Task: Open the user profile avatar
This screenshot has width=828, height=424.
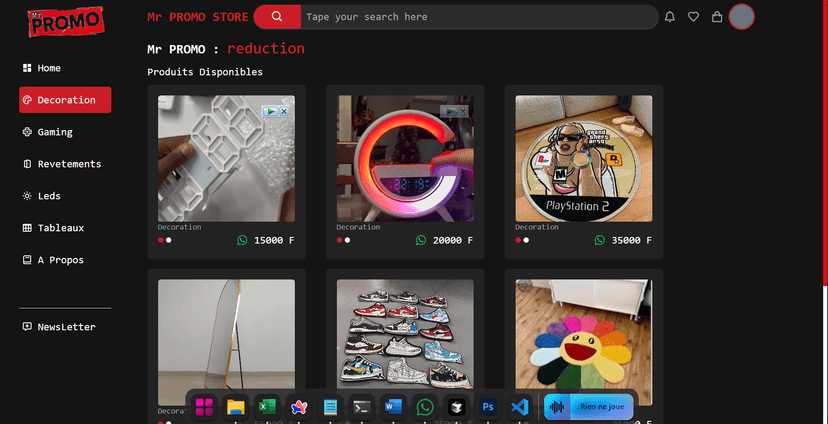Action: [741, 16]
